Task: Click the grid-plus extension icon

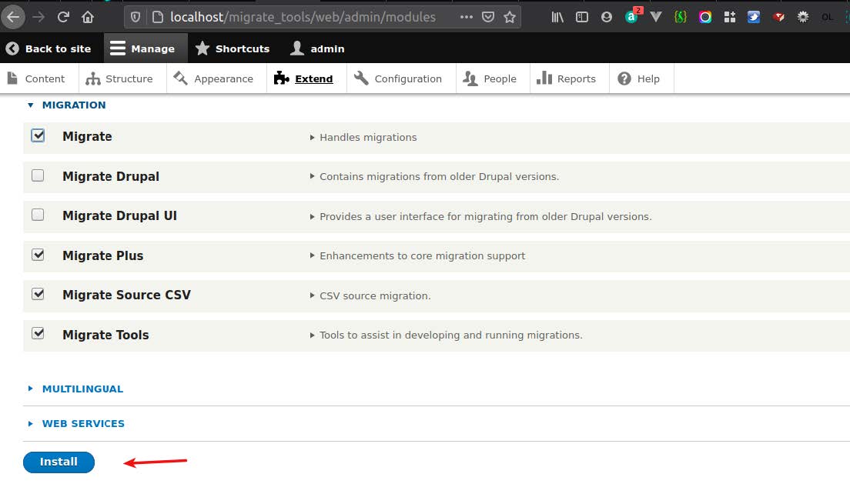Action: point(730,18)
